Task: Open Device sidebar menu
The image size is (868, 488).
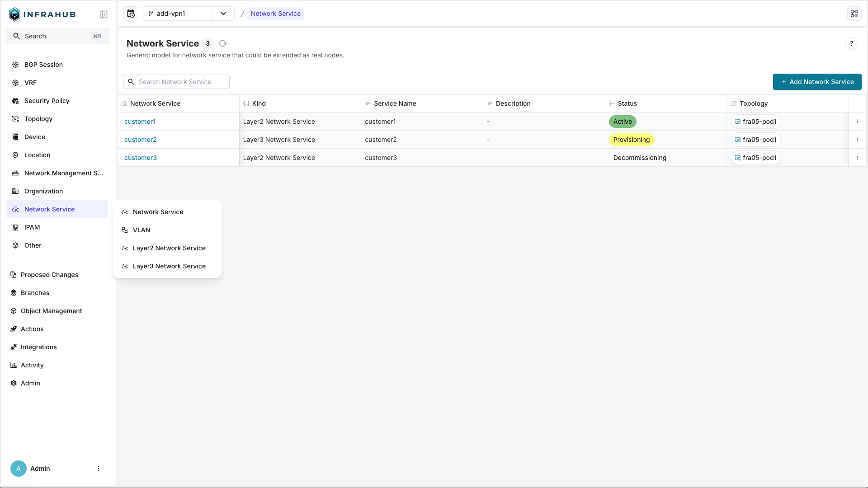Action: pyautogui.click(x=57, y=137)
